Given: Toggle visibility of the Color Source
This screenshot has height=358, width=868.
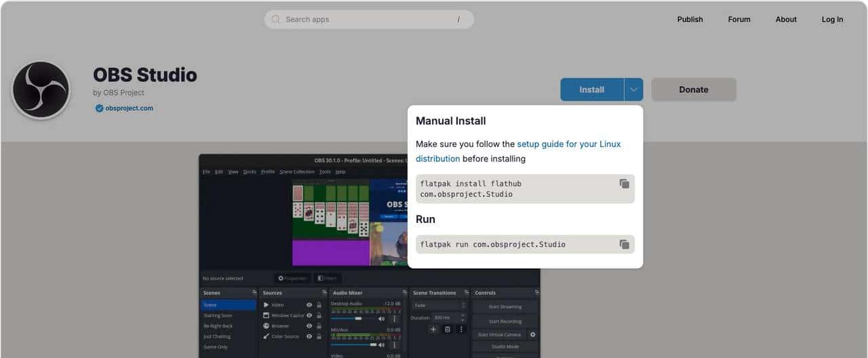Looking at the screenshot, I should point(309,336).
